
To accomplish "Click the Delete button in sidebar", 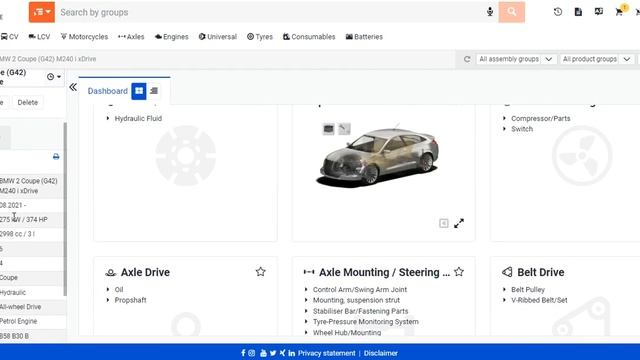I will 28,102.
